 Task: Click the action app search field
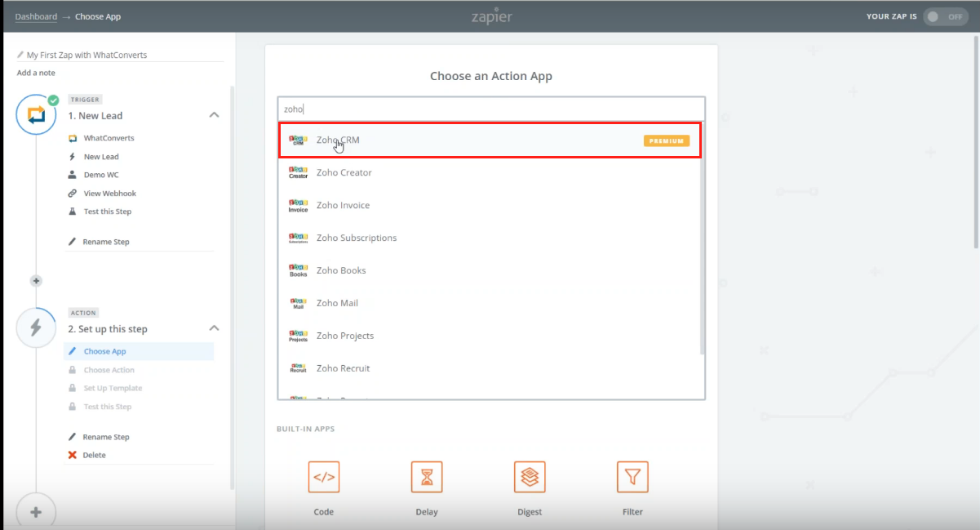click(x=491, y=109)
